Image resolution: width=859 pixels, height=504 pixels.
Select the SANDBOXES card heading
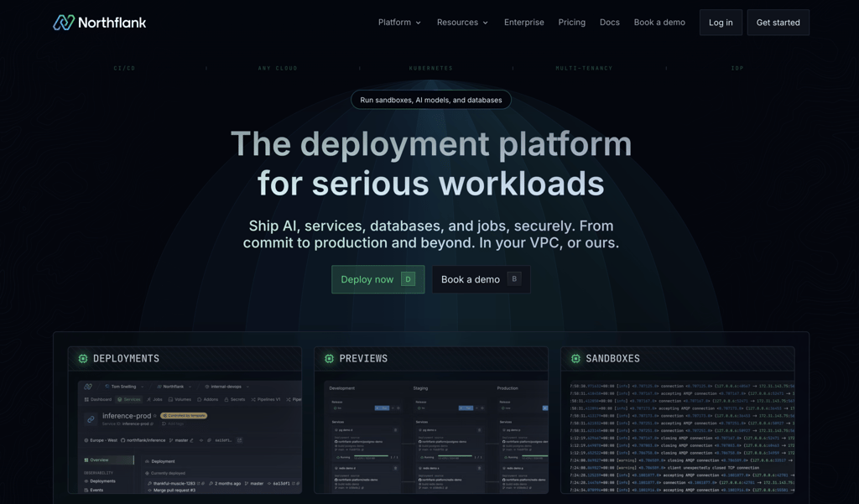tap(612, 358)
